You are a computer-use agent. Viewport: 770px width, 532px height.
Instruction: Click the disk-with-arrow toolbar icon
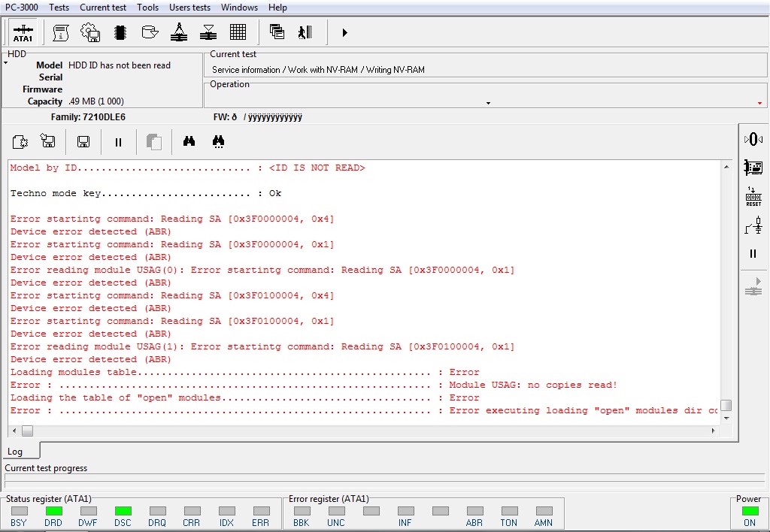tap(150, 32)
